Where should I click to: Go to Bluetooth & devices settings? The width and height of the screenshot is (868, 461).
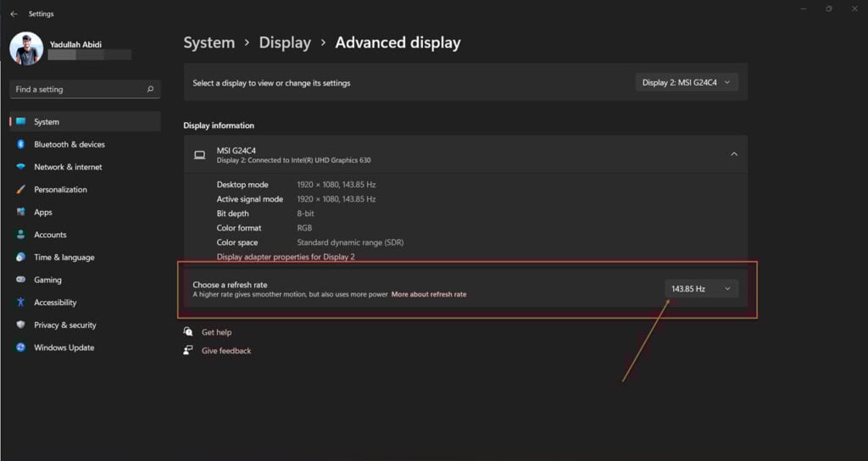pos(86,144)
